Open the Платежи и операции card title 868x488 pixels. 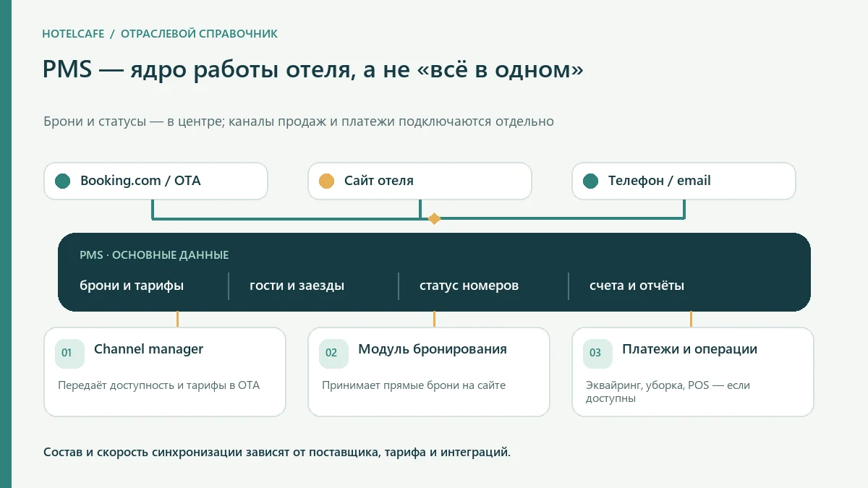[x=689, y=349]
